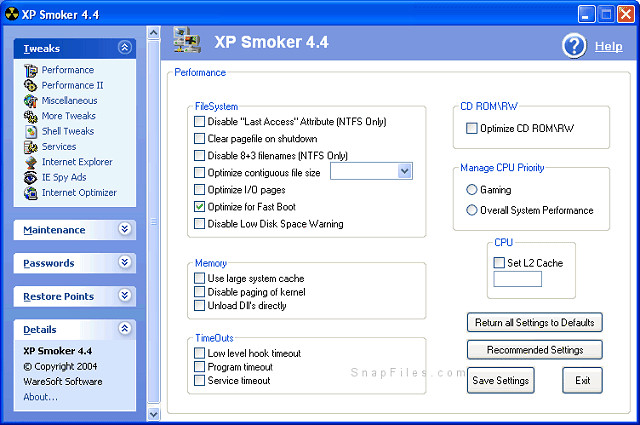This screenshot has width=640, height=425.
Task: Open Performance tweaks page
Action: pos(68,70)
